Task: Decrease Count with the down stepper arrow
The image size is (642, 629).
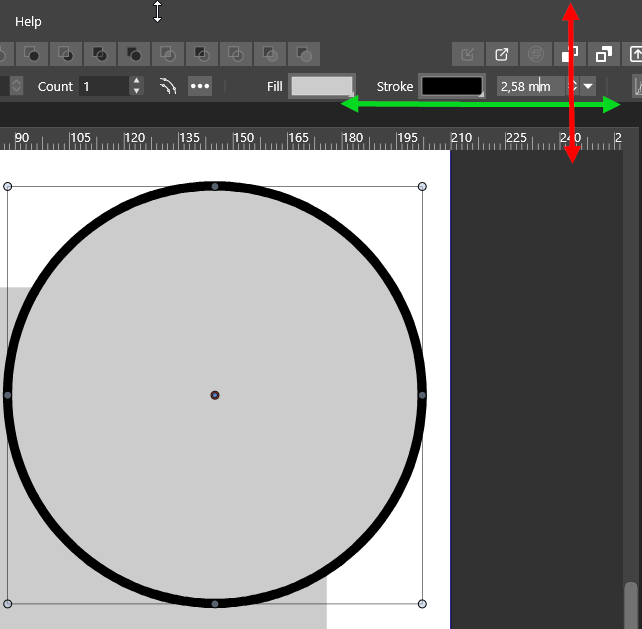Action: tap(137, 92)
